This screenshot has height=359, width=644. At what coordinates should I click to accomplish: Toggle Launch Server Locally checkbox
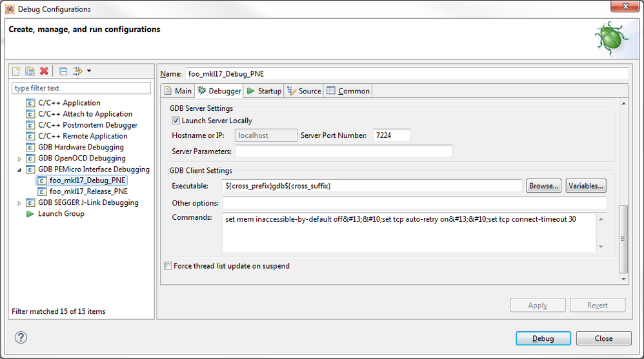176,121
